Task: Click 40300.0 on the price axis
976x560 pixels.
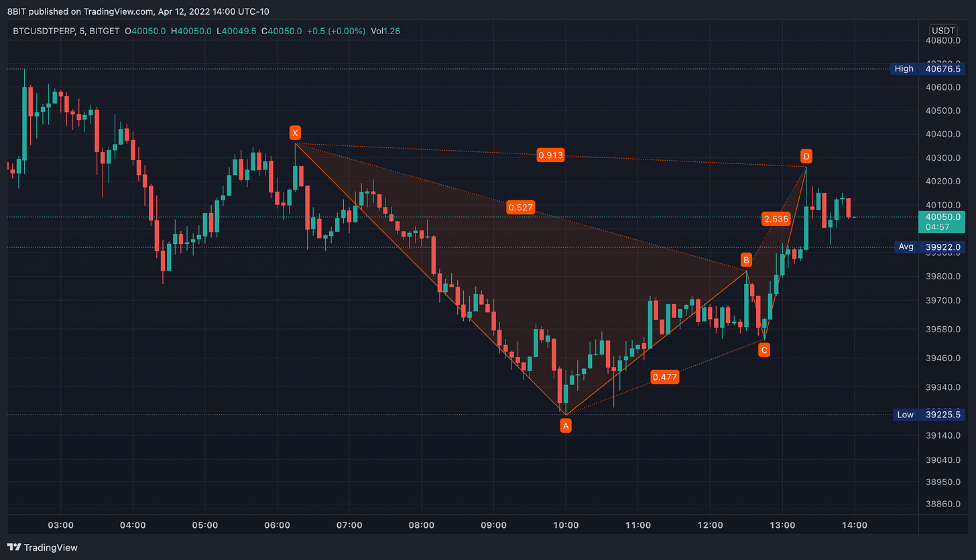Action: pyautogui.click(x=942, y=158)
